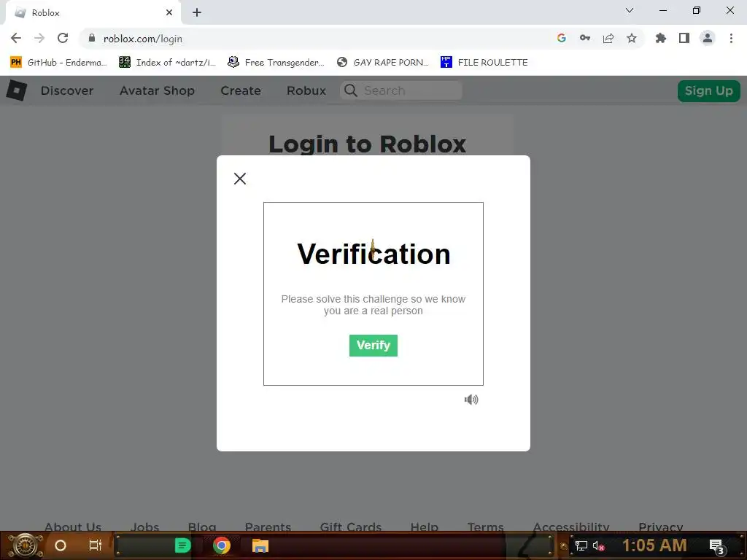Open the Parents footer link
Screen dimensions: 747x560
point(268,526)
